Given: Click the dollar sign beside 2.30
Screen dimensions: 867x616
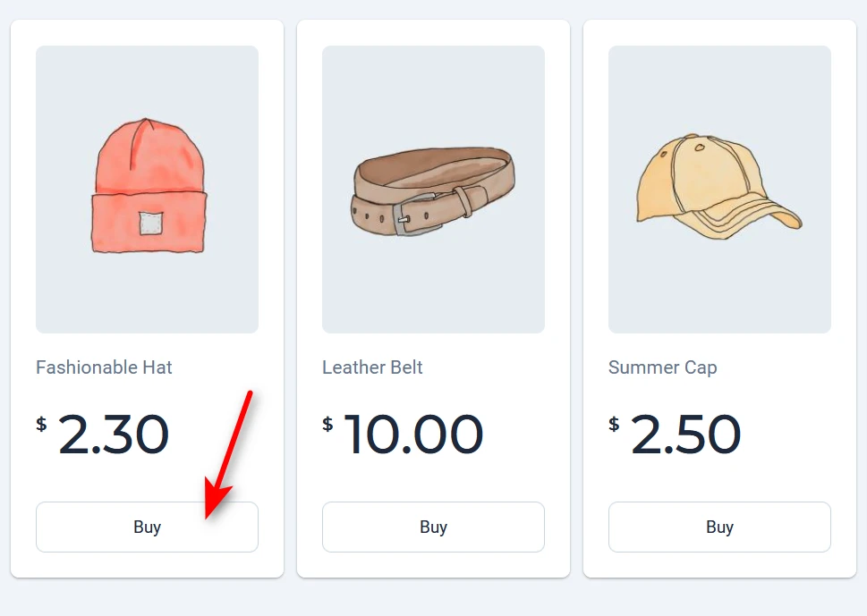Looking at the screenshot, I should click(41, 424).
